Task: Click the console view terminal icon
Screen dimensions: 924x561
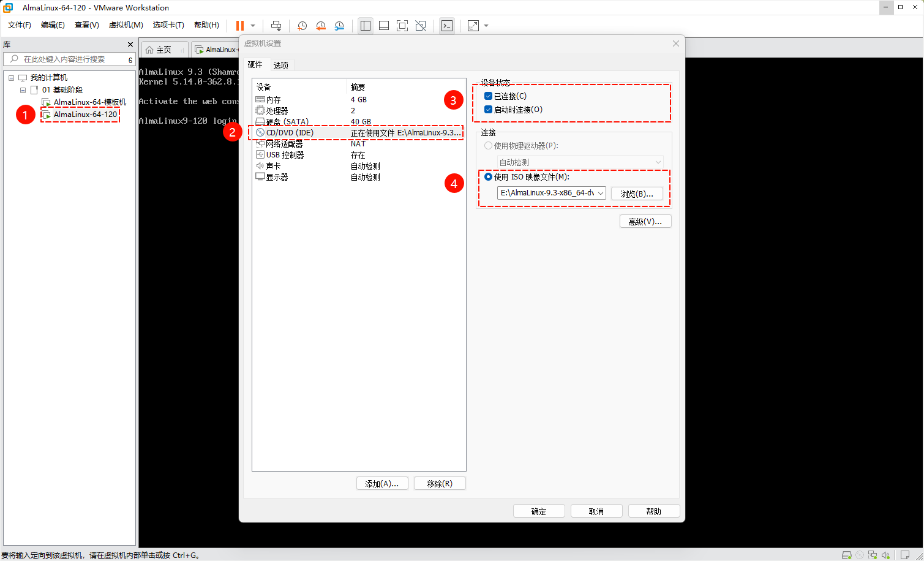Action: coord(447,26)
